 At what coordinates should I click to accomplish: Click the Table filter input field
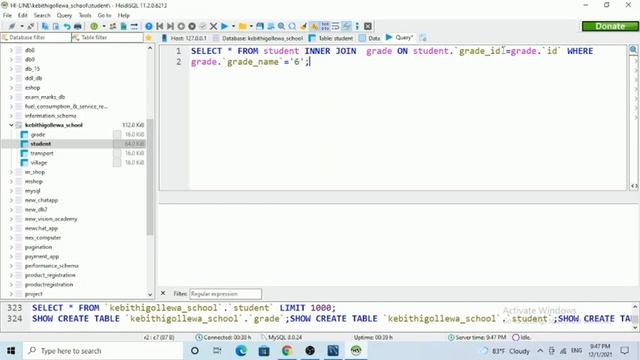(x=107, y=38)
